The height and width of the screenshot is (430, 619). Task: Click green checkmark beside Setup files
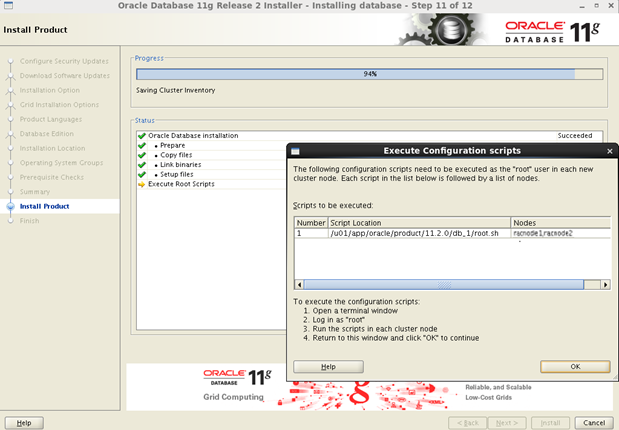tap(142, 175)
